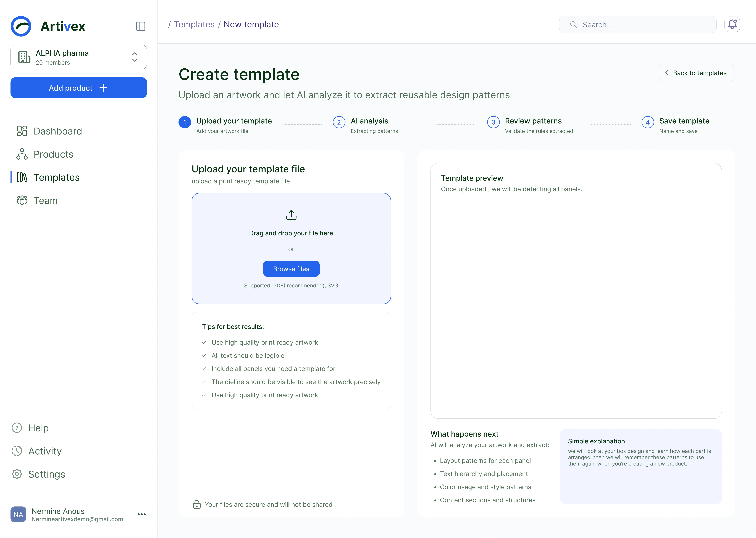Click the lock icon near secure files note

[x=197, y=504]
